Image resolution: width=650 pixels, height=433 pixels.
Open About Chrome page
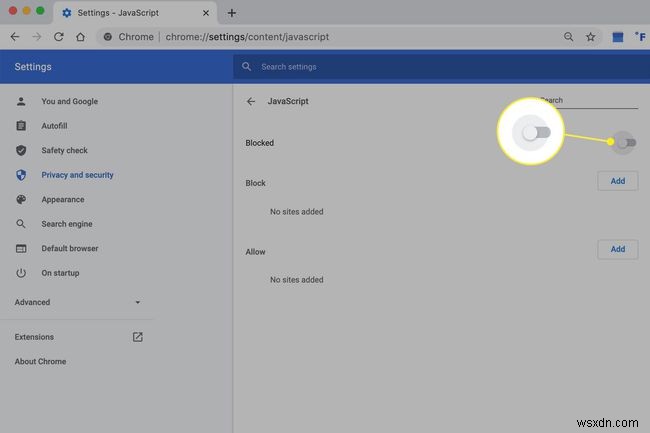tap(40, 361)
